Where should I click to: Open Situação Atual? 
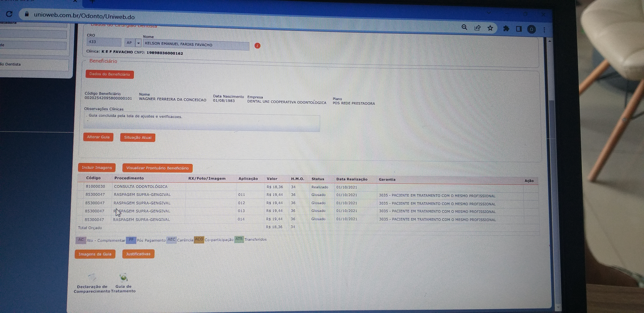138,137
